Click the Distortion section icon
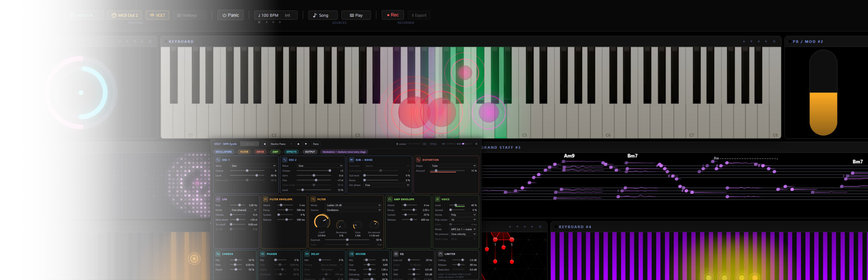 (x=418, y=160)
